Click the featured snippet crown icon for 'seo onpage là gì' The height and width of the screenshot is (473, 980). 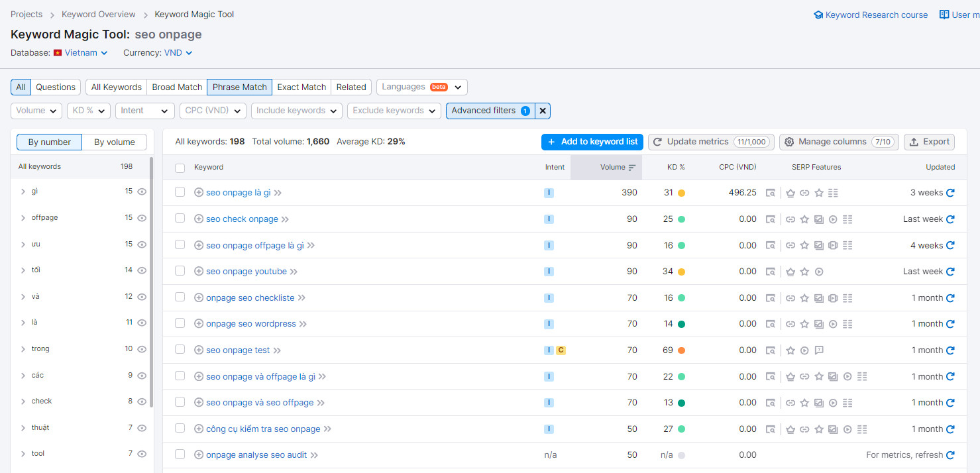[x=790, y=193]
